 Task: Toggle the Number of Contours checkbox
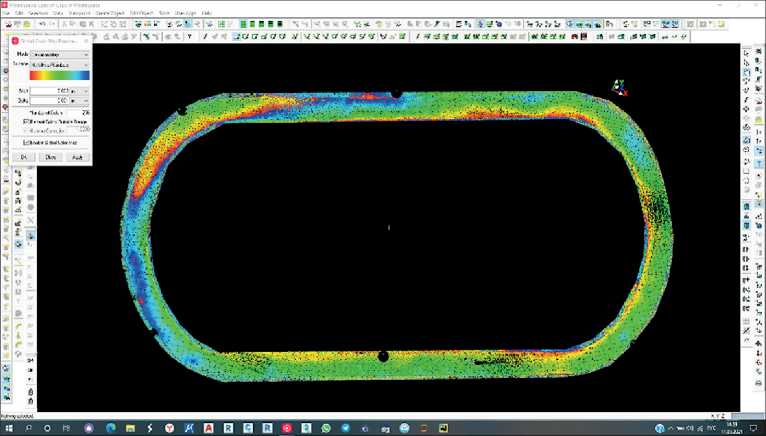[25, 129]
